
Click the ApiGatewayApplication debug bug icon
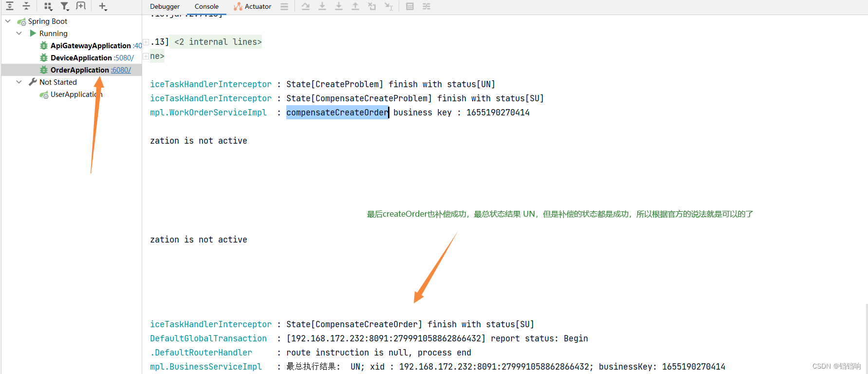(44, 46)
